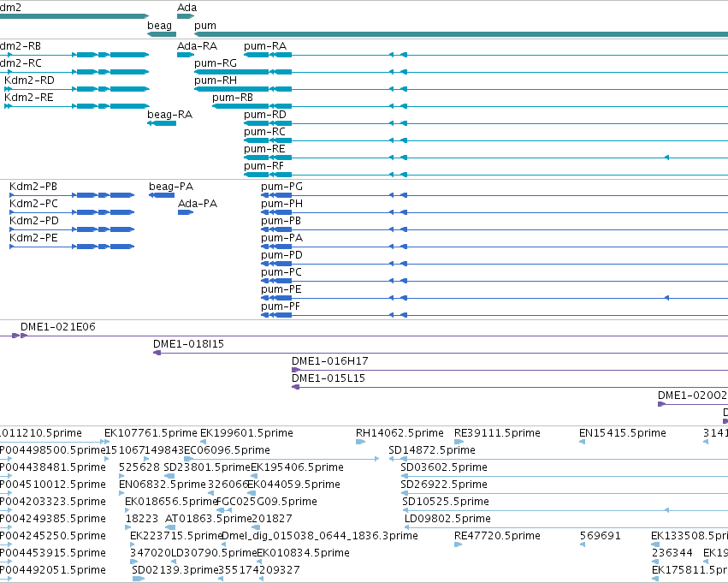
Task: Select the Ada gene label
Action: tap(186, 8)
